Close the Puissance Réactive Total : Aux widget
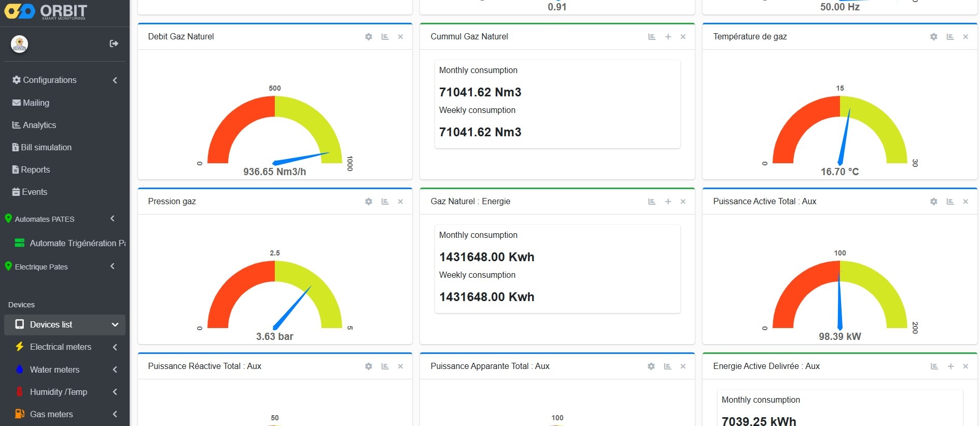The height and width of the screenshot is (426, 980). point(400,366)
